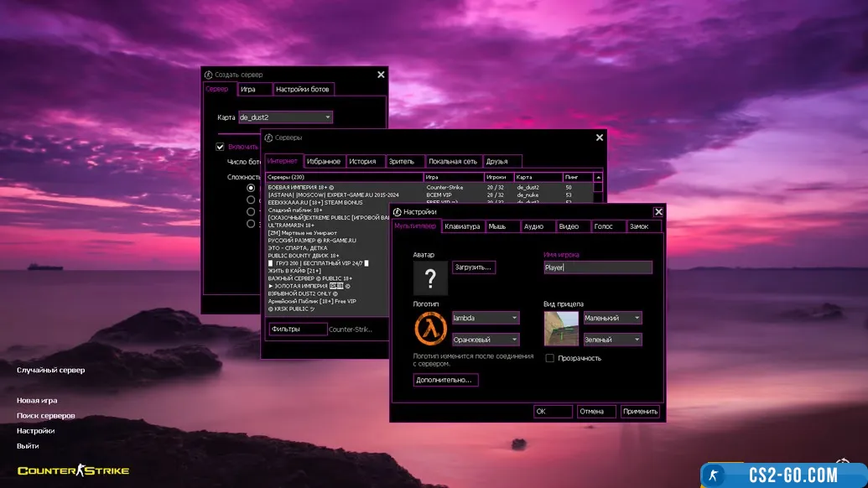Open the Зеленый crosshair color dropdown
Image resolution: width=868 pixels, height=488 pixels.
[x=612, y=340]
